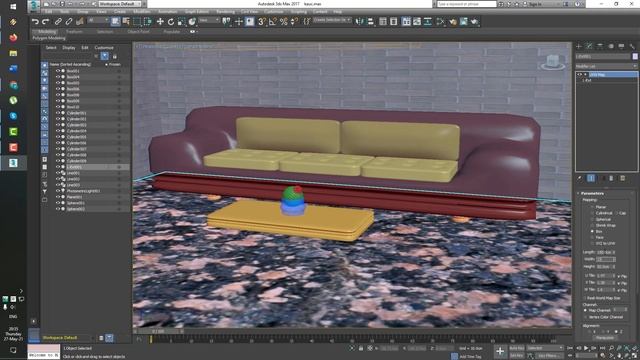
Task: Toggle Spinner Snap
Action: coord(294,22)
